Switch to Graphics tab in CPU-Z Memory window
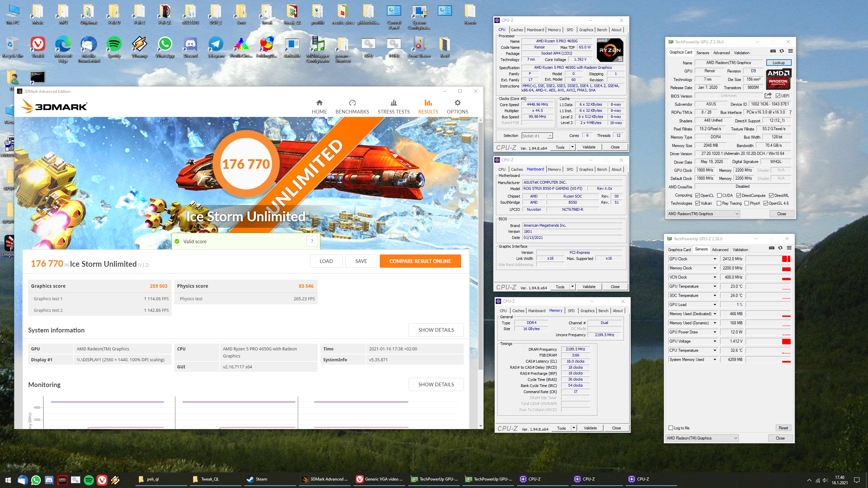 tap(587, 311)
